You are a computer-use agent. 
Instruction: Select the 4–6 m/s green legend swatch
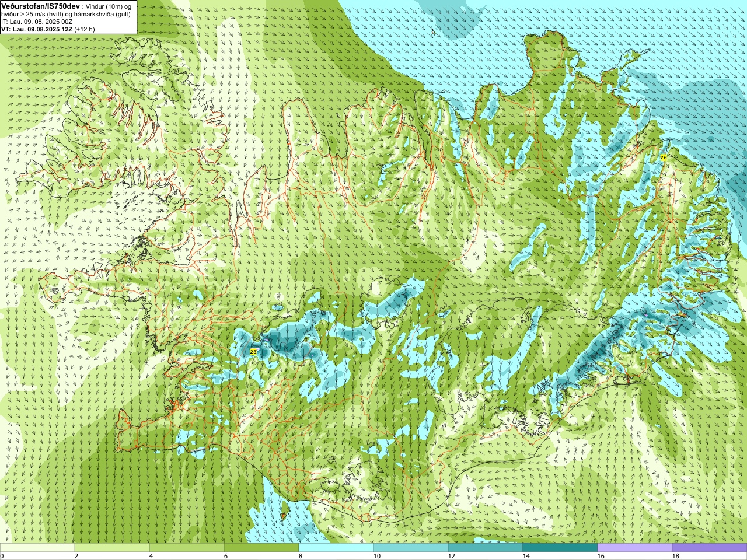click(x=187, y=548)
